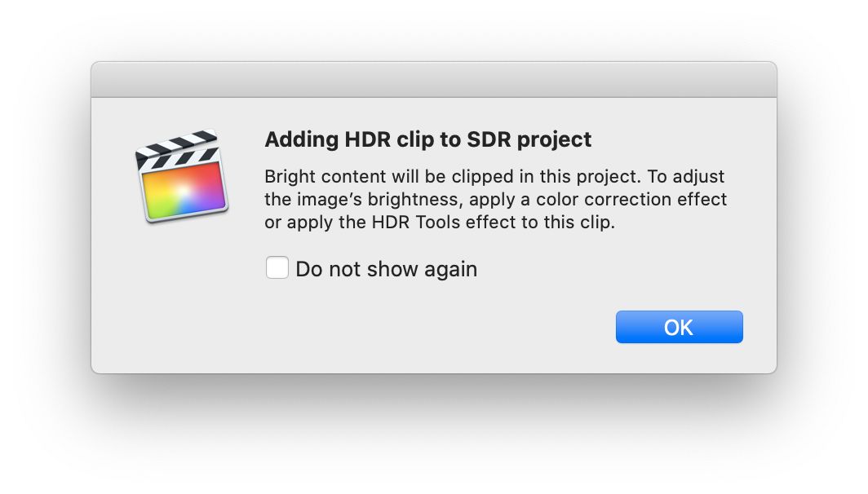This screenshot has height=494, width=868.
Task: Click the Do not show again label text
Action: (387, 269)
